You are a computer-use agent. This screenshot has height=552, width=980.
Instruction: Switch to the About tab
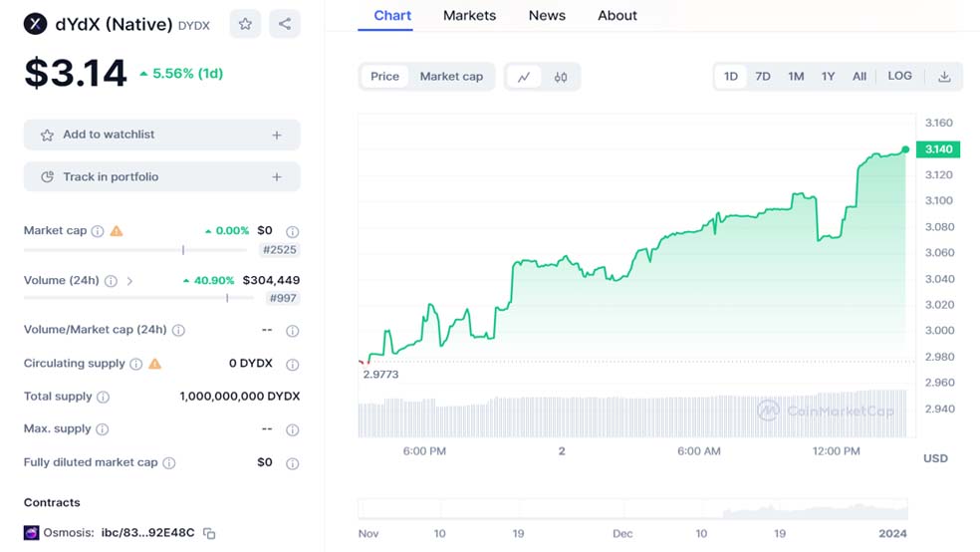coord(616,16)
